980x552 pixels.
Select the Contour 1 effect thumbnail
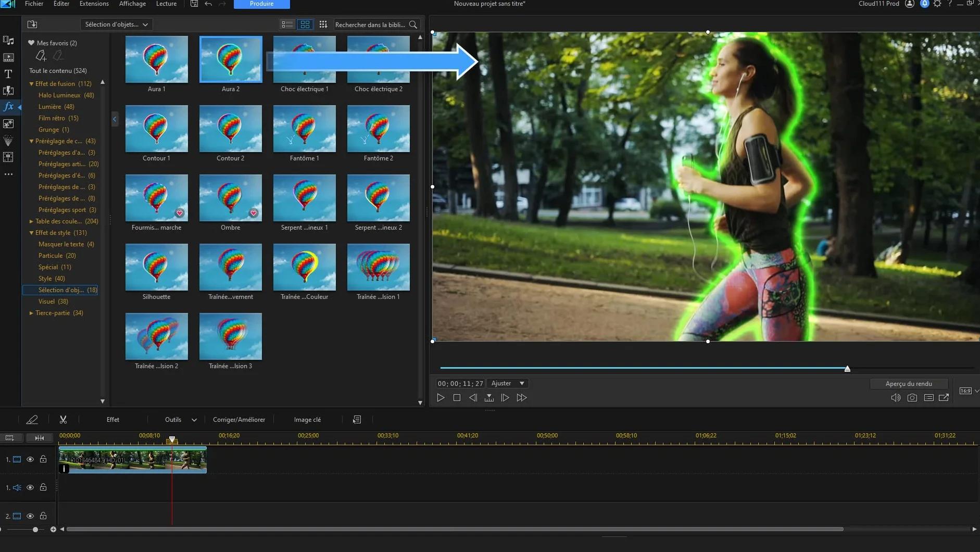(x=157, y=129)
